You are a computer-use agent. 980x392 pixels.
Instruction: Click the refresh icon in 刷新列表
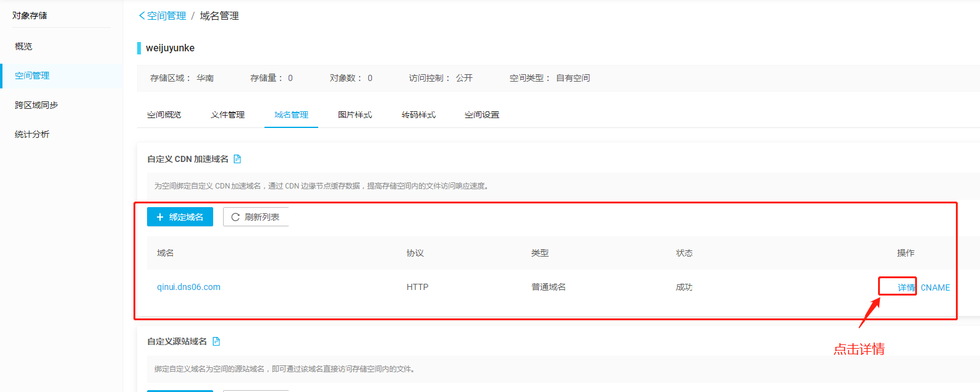(x=235, y=217)
